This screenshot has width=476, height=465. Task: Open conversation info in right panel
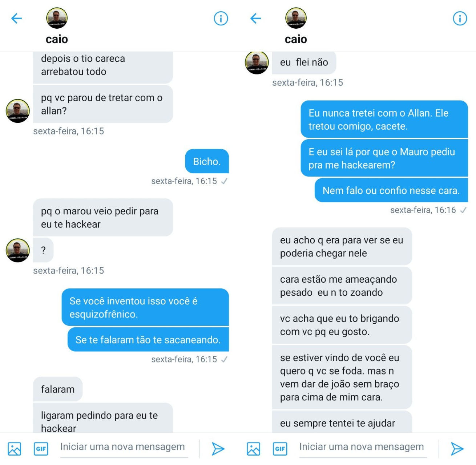coord(460,18)
